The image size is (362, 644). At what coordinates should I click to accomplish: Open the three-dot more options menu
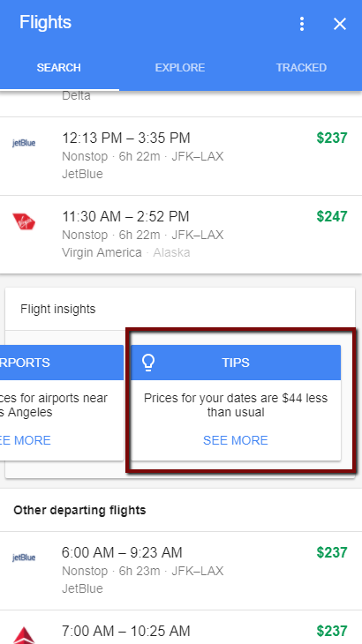click(x=302, y=24)
